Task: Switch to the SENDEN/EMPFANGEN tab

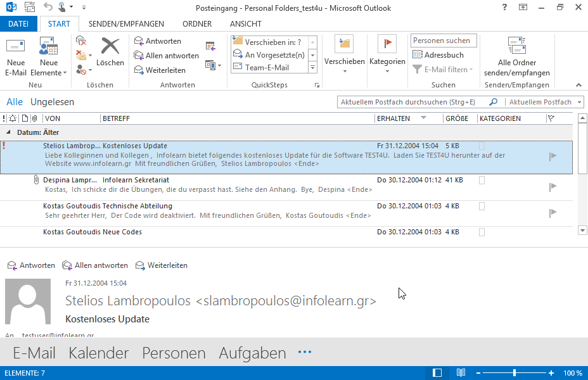Action: click(x=126, y=23)
